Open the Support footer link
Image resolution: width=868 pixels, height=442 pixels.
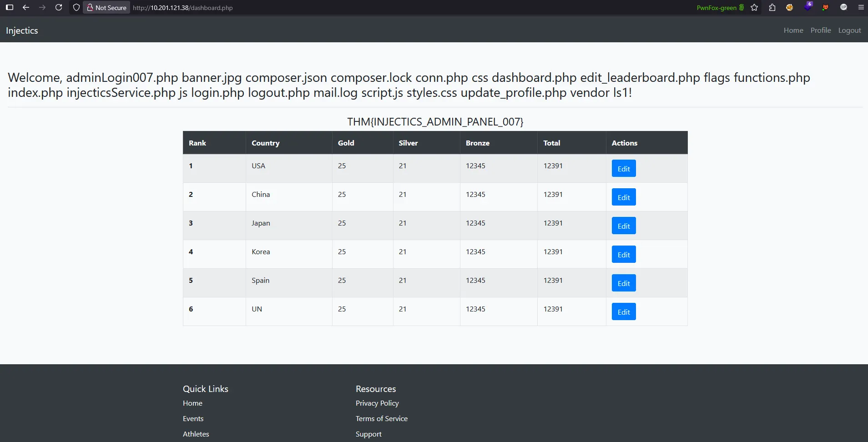(x=368, y=434)
